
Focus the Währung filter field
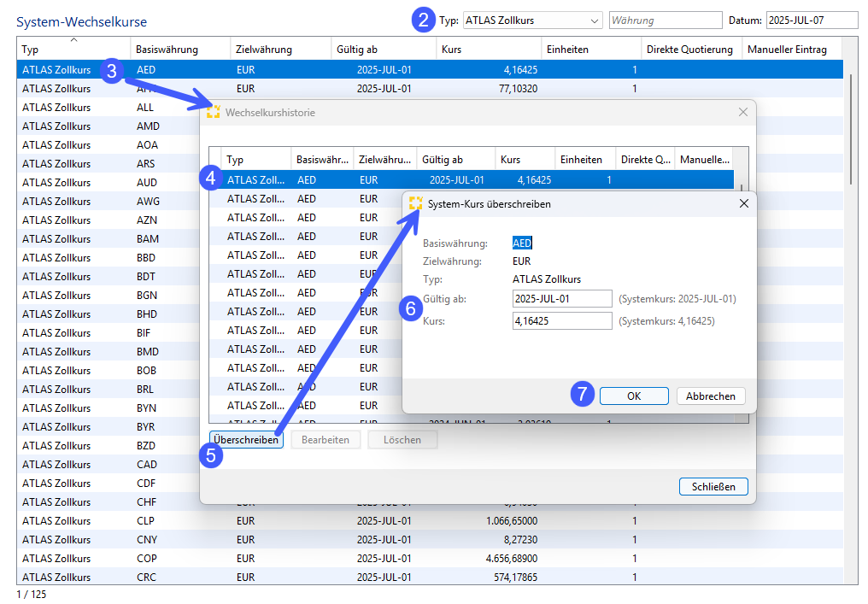tap(666, 21)
